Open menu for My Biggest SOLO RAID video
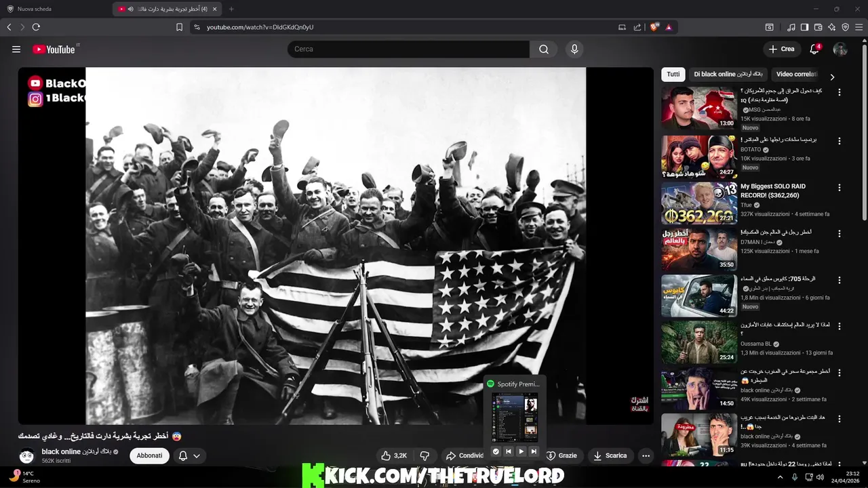Screen dimensions: 868x488 [x=840, y=187]
